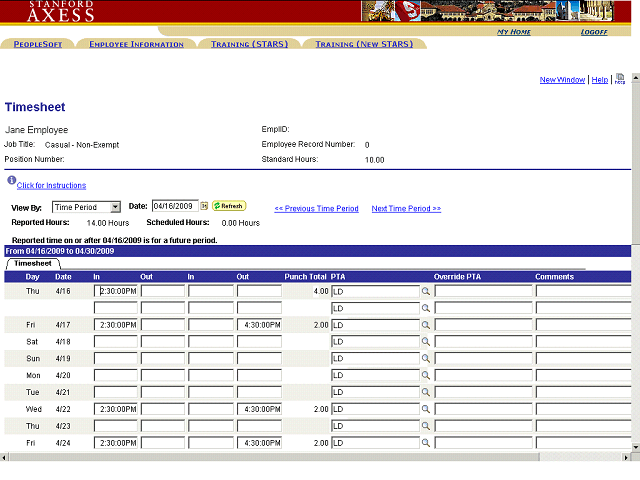This screenshot has height=480, width=640.
Task: Open PTA lookup for Mon 4/20
Action: point(425,375)
